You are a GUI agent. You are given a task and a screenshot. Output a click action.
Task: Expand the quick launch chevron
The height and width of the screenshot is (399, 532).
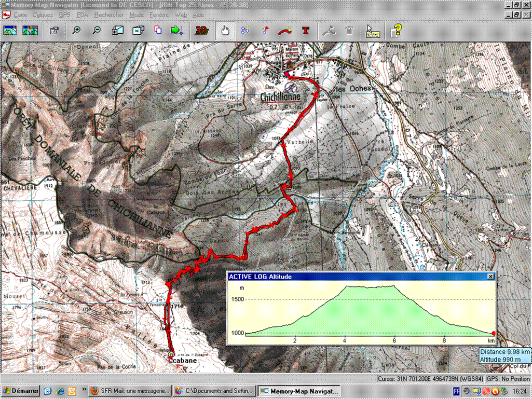coord(84,390)
